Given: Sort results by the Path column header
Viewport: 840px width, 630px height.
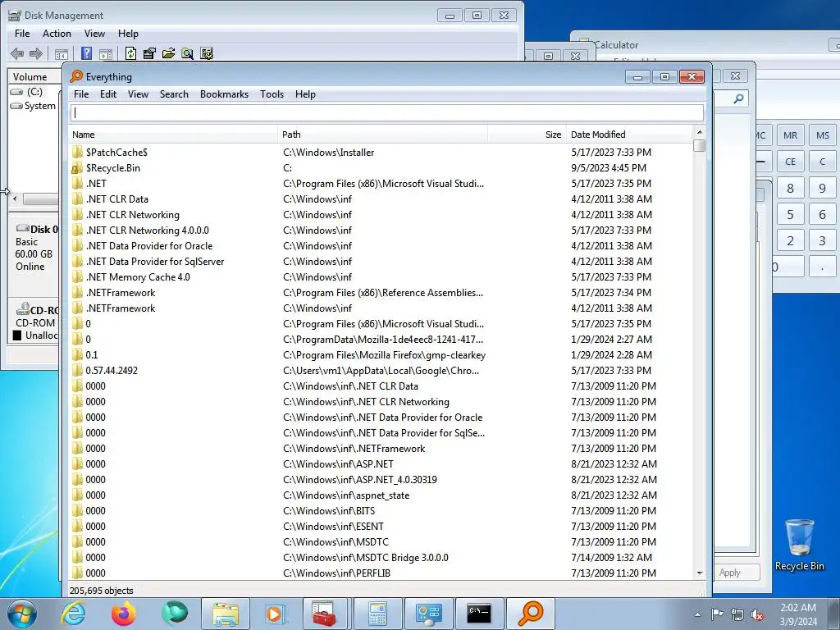Looking at the screenshot, I should (382, 135).
